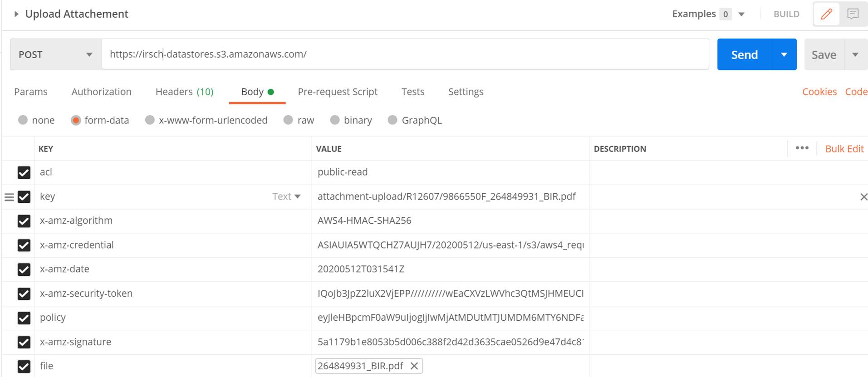Image resolution: width=868 pixels, height=377 pixels.
Task: Open the Bulk Edit link
Action: pos(844,149)
